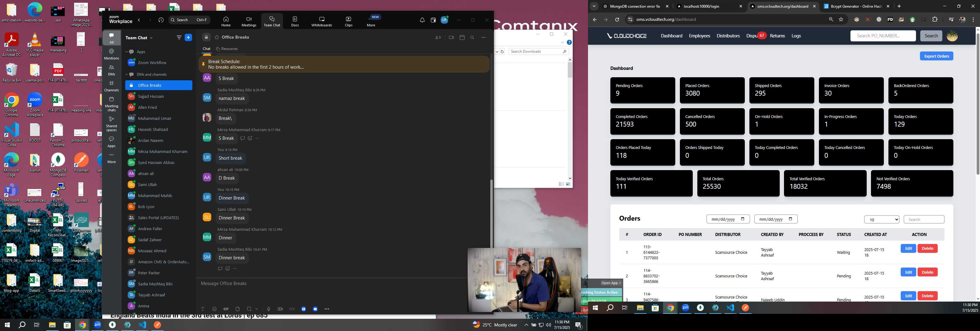Viewport: 980px width, 331px height.
Task: Open Visual Studio Code from left taskbar
Action: [142, 325]
